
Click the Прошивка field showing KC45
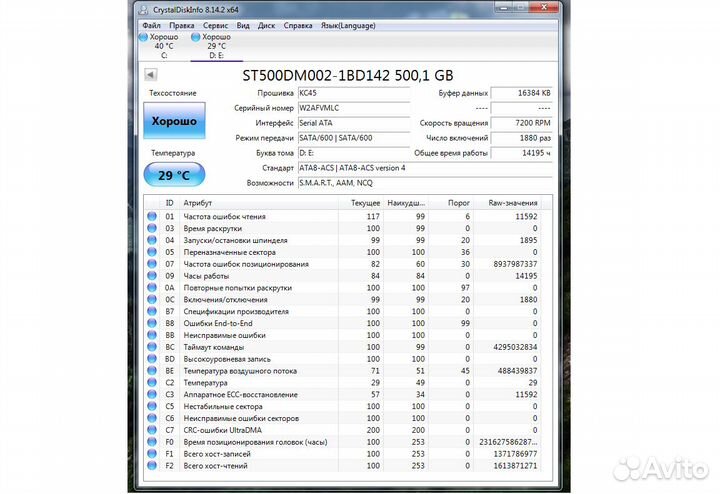(354, 93)
